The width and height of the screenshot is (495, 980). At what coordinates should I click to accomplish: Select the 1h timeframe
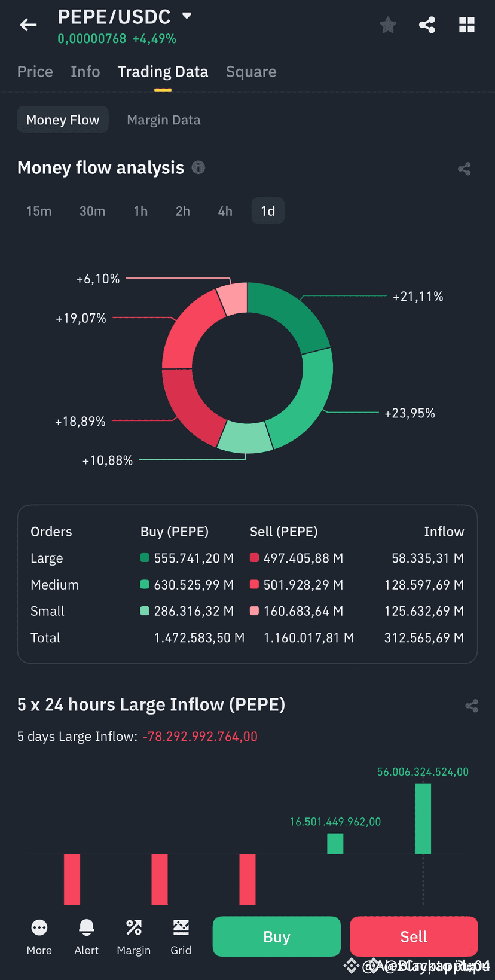coord(140,210)
